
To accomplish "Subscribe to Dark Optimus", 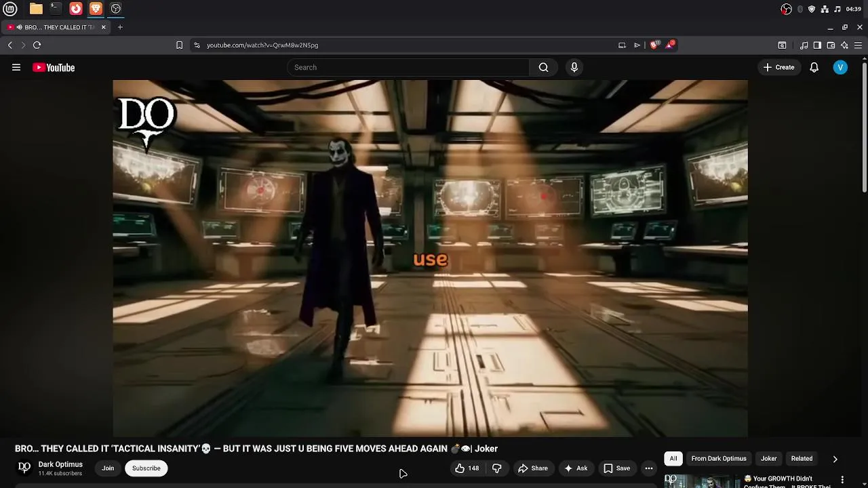I will click(x=146, y=468).
